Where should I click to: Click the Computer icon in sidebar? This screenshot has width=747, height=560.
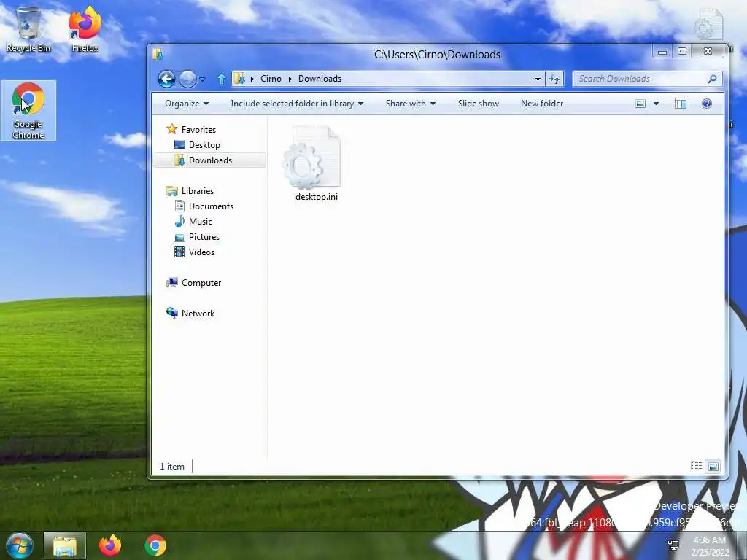pos(172,282)
